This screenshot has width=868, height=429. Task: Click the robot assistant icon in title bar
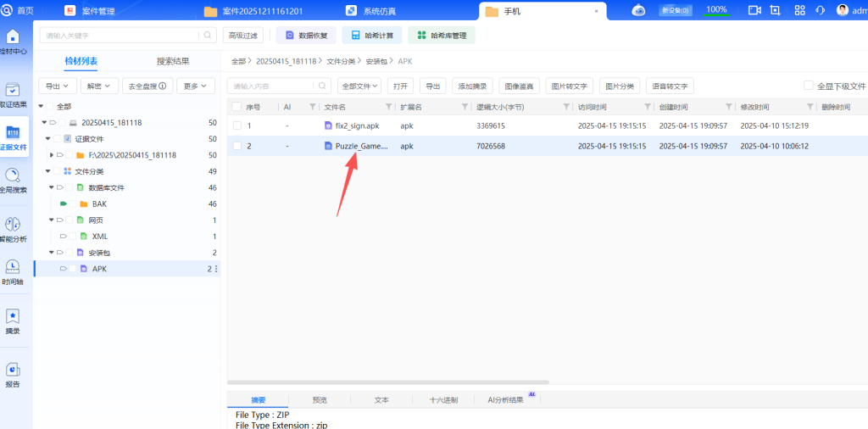pyautogui.click(x=639, y=10)
